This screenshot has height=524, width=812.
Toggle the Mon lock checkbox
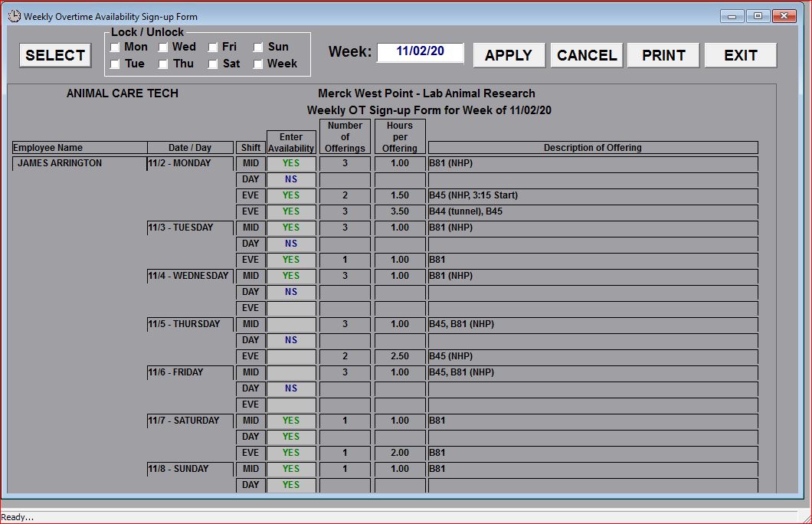click(x=115, y=47)
